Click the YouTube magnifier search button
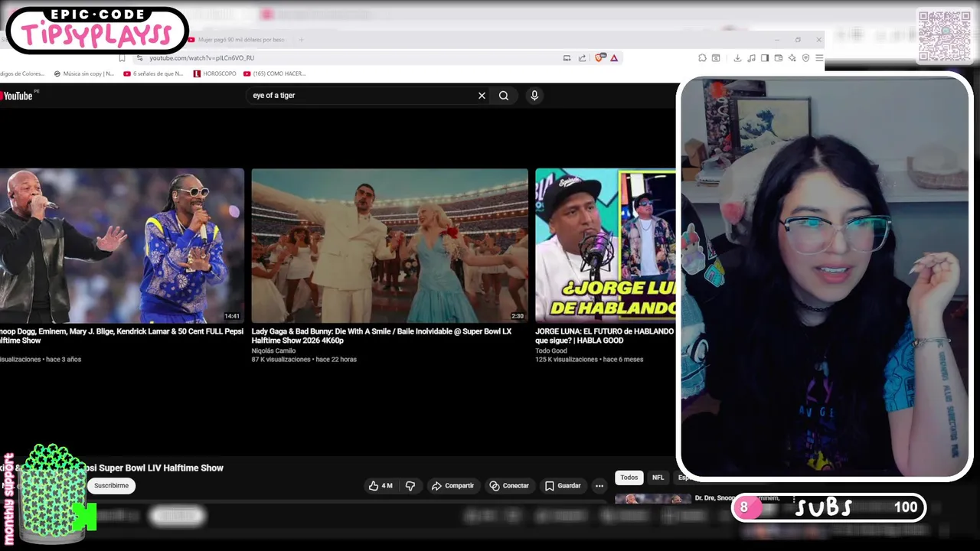The width and height of the screenshot is (980, 551). pos(504,96)
